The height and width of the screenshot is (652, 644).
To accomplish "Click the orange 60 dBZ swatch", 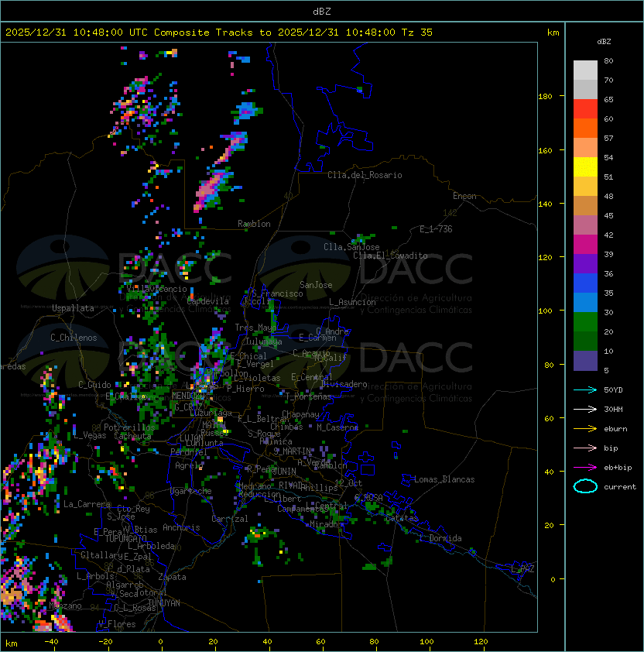I will click(x=585, y=128).
